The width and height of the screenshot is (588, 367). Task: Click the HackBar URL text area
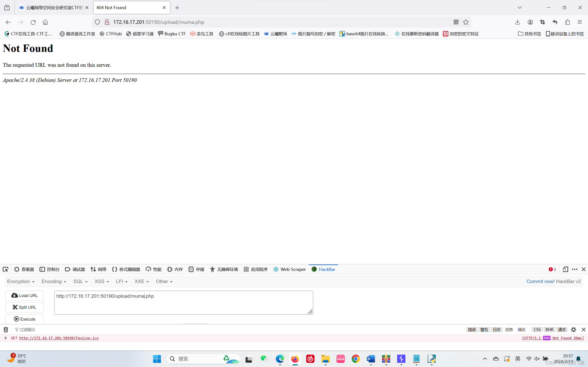pyautogui.click(x=184, y=303)
